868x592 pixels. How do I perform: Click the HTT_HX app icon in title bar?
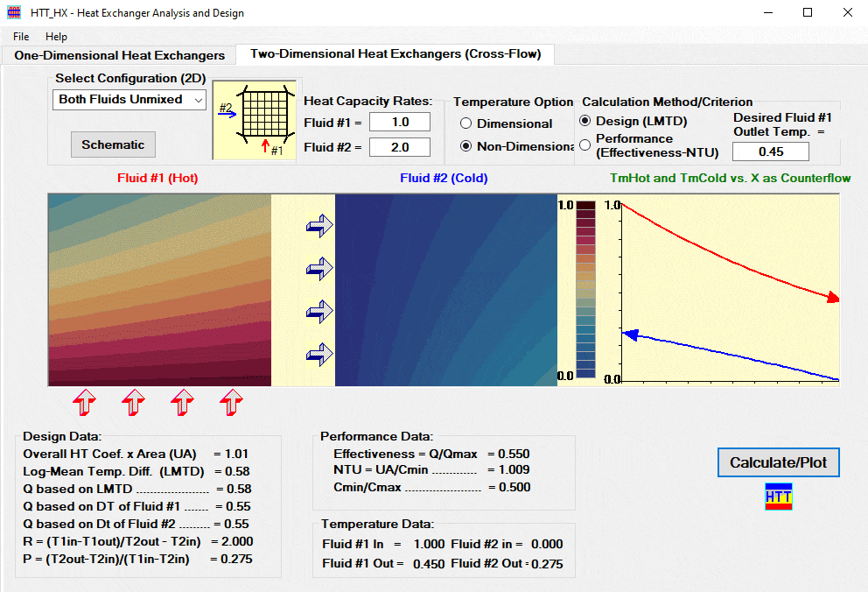coord(14,13)
